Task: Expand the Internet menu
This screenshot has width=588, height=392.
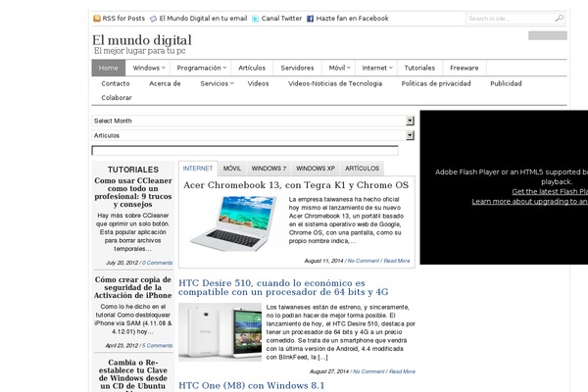Action: (377, 68)
